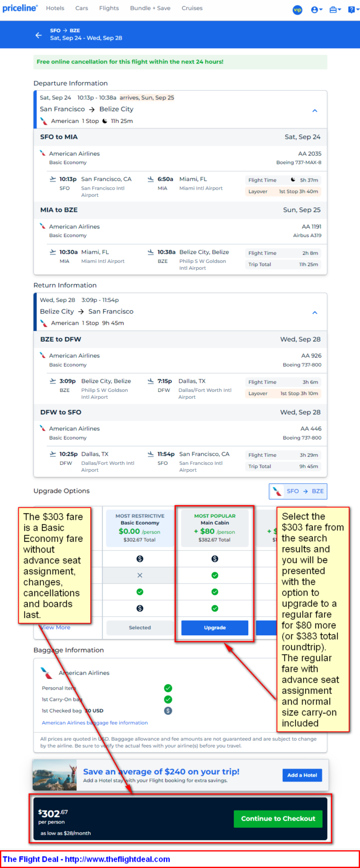This screenshot has height=868, width=360.
Task: Click the Layover 1st Stop 3h 10m badge
Action: click(283, 393)
